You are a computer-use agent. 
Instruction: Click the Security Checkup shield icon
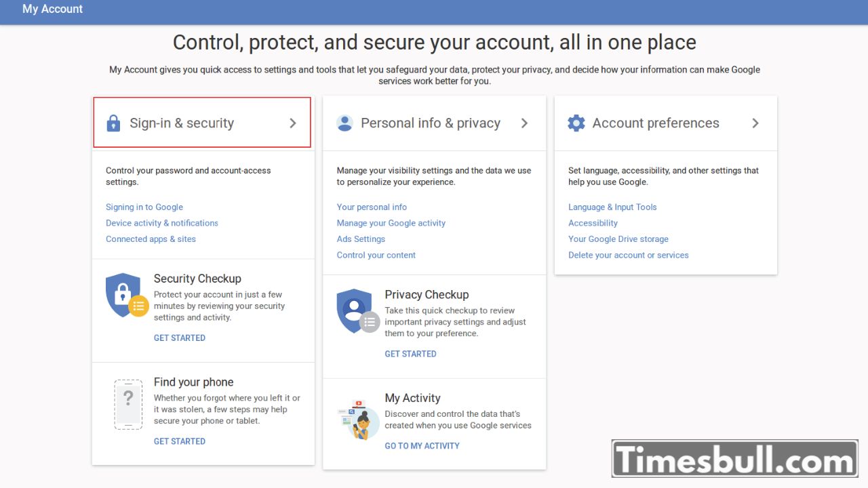(127, 295)
